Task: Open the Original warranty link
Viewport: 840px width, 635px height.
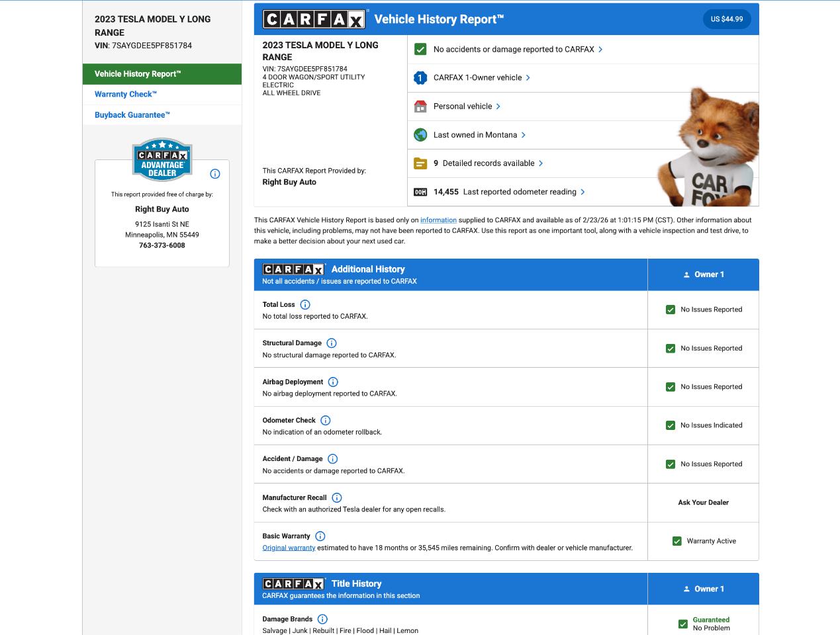Action: (x=289, y=548)
